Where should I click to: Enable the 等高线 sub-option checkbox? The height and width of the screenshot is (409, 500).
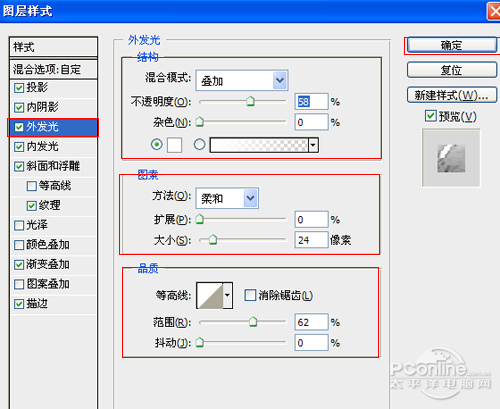[x=32, y=186]
